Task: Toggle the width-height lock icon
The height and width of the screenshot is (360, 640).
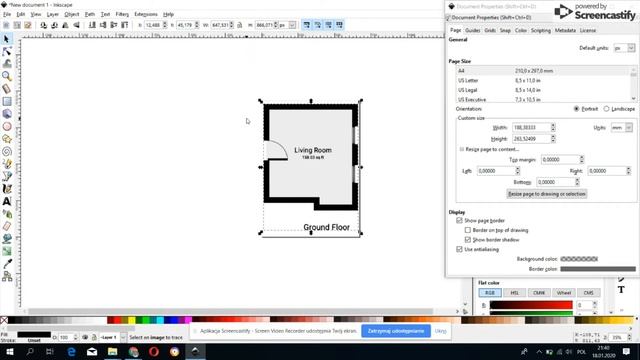Action: click(240, 25)
